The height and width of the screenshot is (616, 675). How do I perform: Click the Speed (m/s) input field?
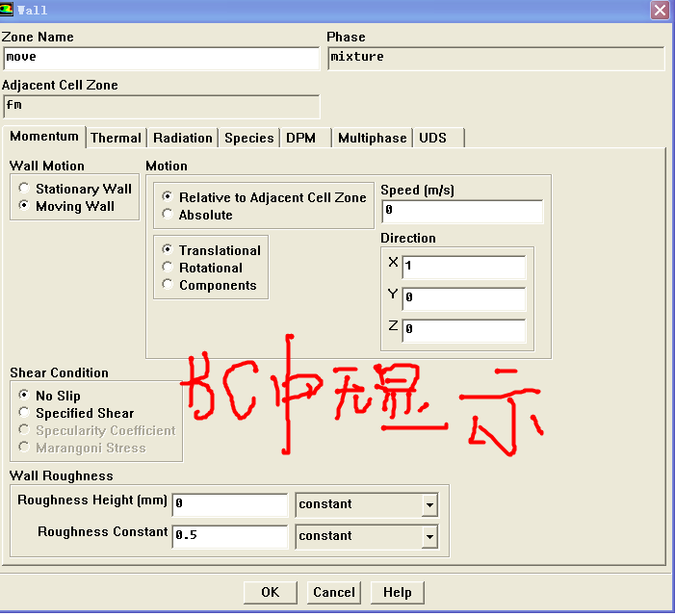tap(461, 211)
